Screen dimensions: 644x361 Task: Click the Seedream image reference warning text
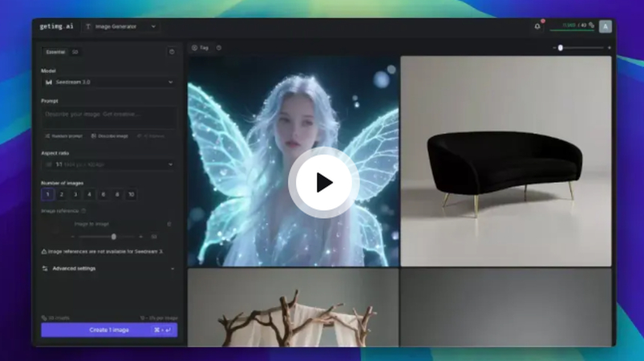106,251
